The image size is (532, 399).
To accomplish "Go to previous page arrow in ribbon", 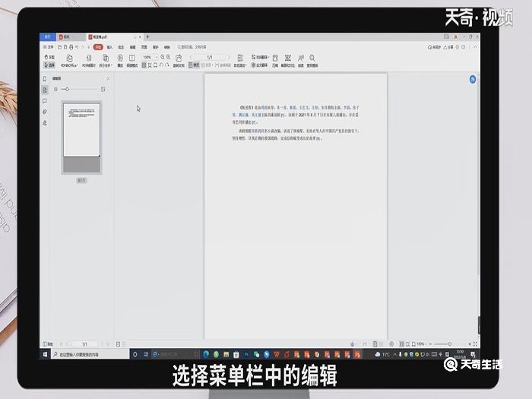I will tap(192, 57).
